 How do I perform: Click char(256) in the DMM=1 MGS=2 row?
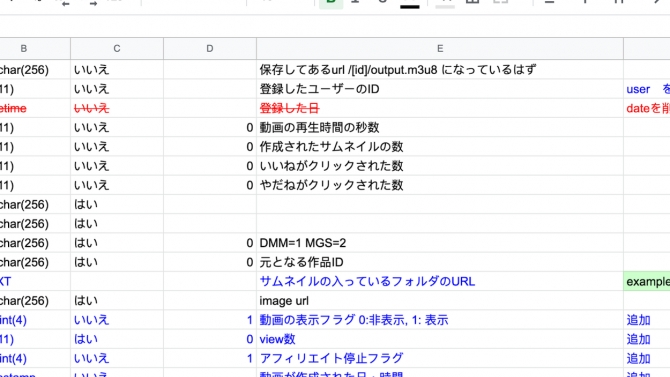35,243
